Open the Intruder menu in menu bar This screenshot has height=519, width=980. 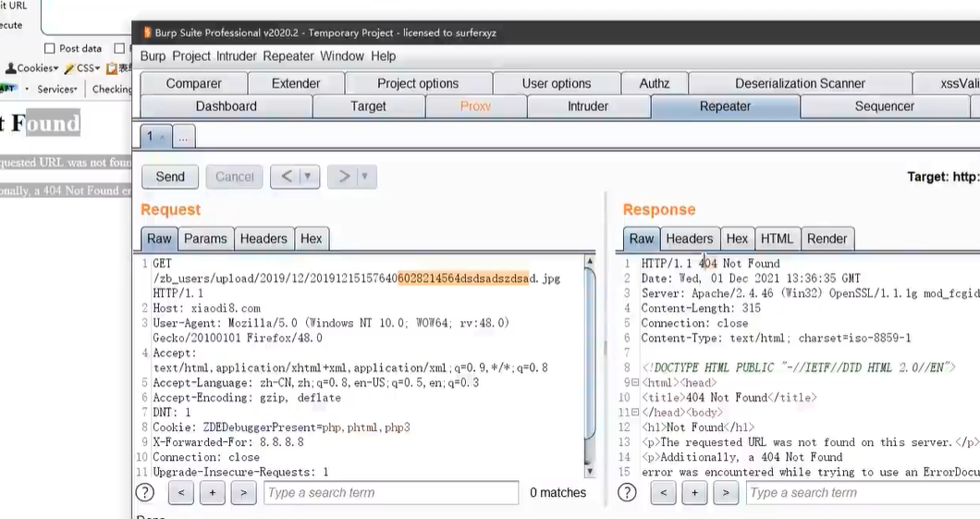tap(237, 56)
